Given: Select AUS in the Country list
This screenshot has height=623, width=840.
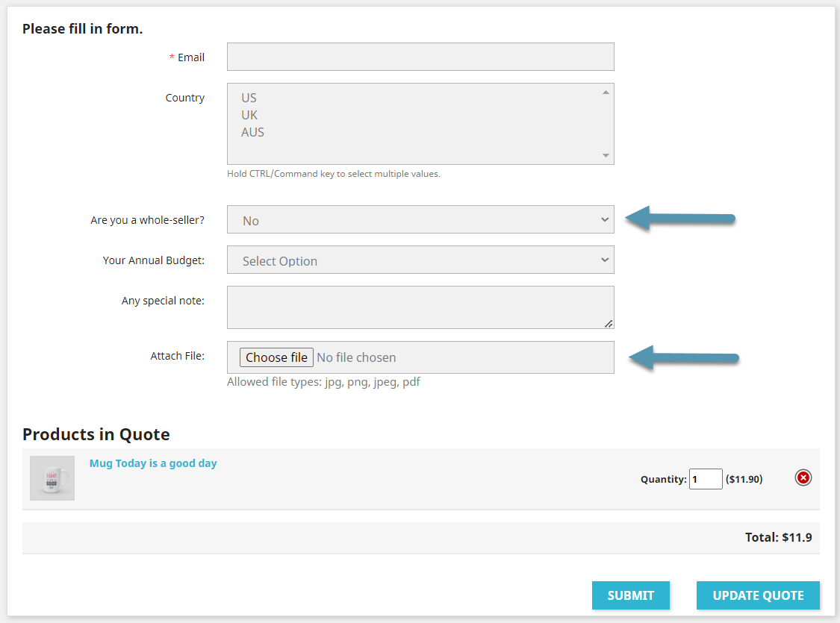Looking at the screenshot, I should click(x=299, y=131).
